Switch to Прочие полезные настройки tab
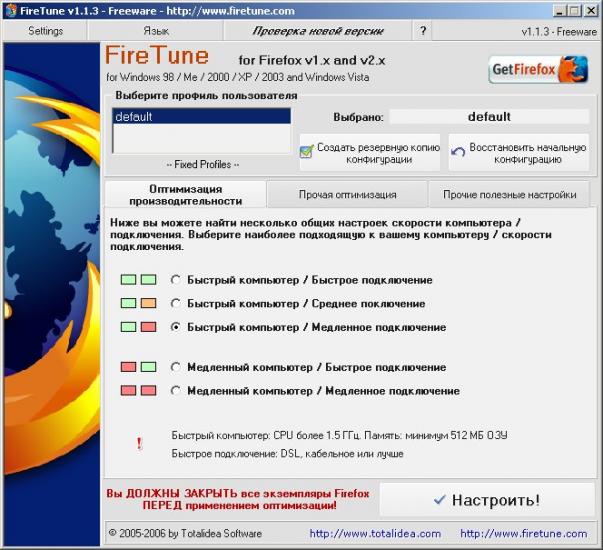Viewport: 603px width, 550px height. point(509,195)
